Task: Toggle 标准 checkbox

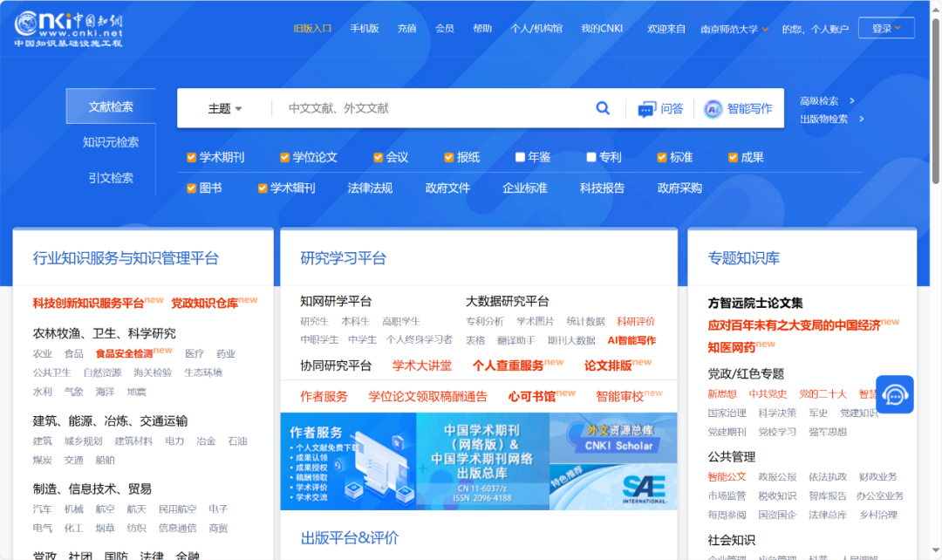Action: (x=662, y=157)
